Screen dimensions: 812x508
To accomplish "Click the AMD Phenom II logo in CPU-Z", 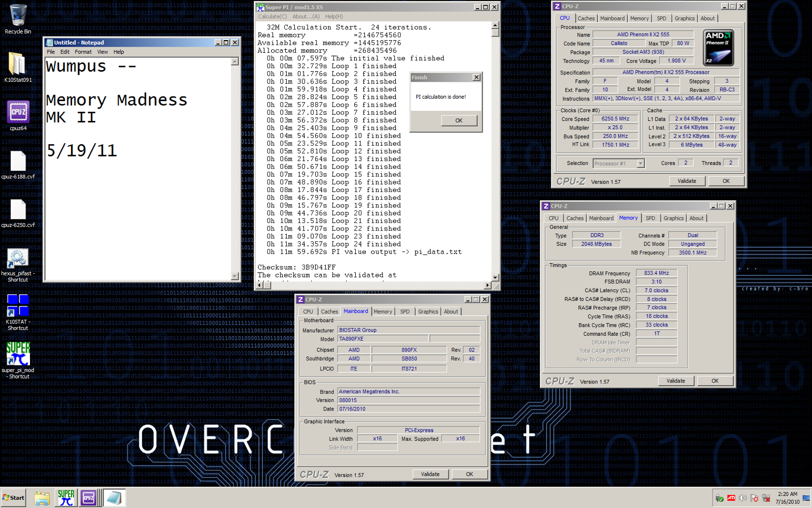I will click(719, 48).
